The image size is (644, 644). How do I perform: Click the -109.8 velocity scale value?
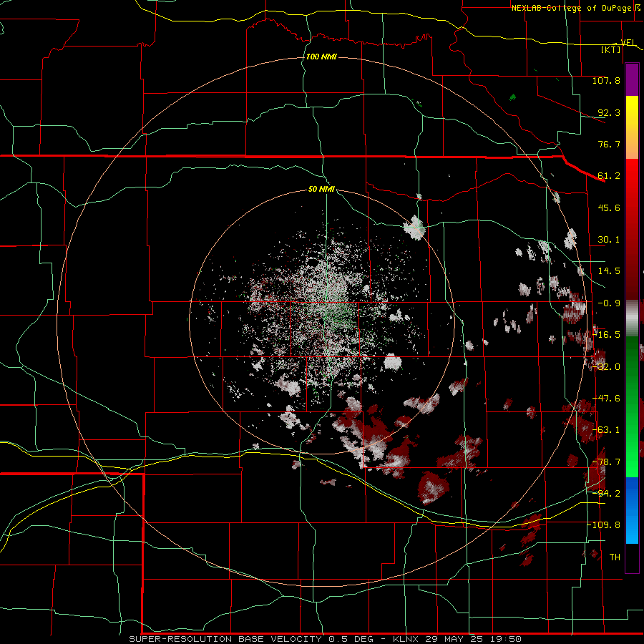[604, 525]
